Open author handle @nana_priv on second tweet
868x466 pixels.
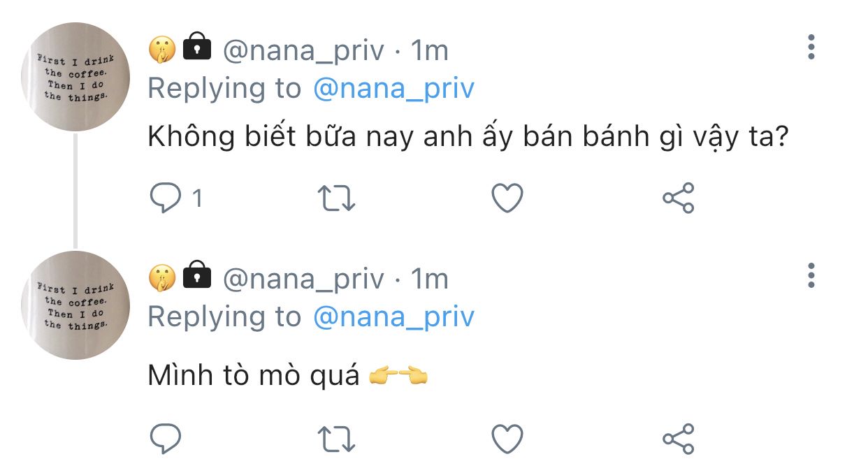point(303,279)
